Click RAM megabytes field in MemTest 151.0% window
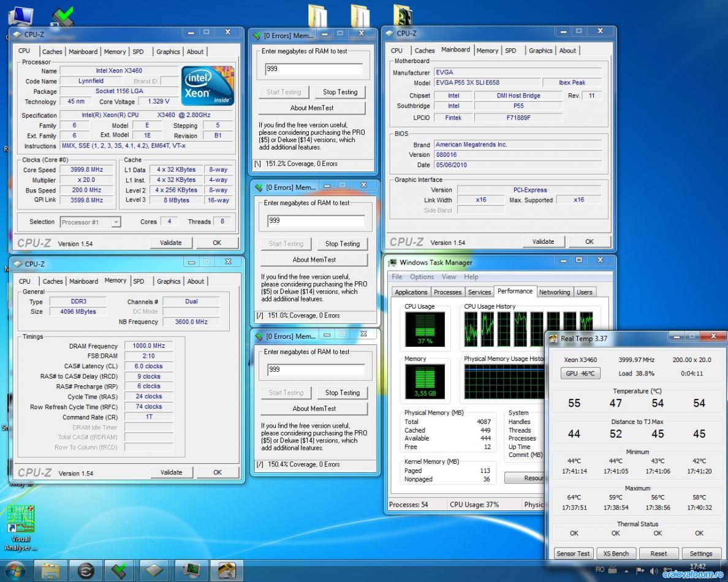 click(x=316, y=221)
